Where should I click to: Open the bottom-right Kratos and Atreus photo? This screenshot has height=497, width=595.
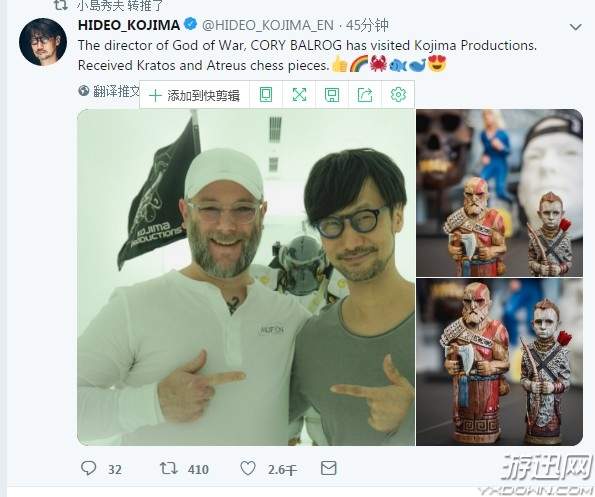(499, 362)
